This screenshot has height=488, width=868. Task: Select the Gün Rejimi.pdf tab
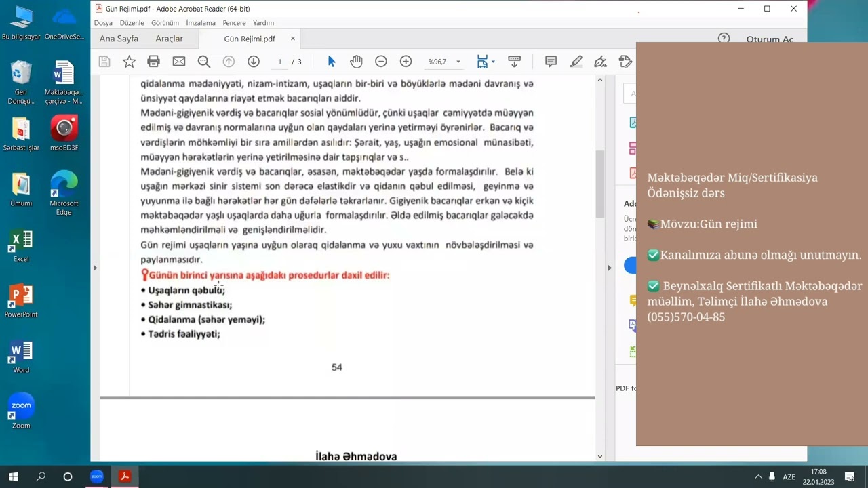[x=250, y=39]
